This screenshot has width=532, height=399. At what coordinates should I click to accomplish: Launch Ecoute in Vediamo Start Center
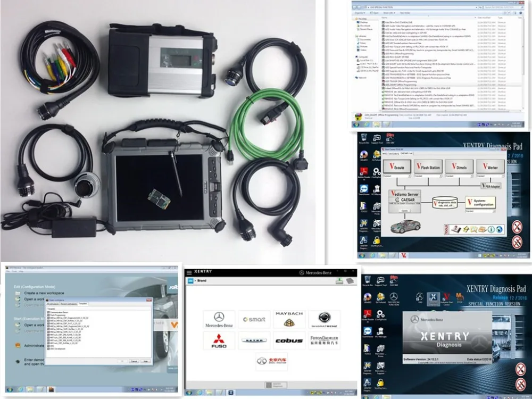coord(397,167)
